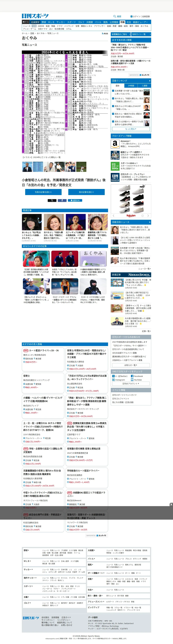Click the 日刊のアカウント button
Viewport: 173px width, 644px height.
click(x=131, y=384)
